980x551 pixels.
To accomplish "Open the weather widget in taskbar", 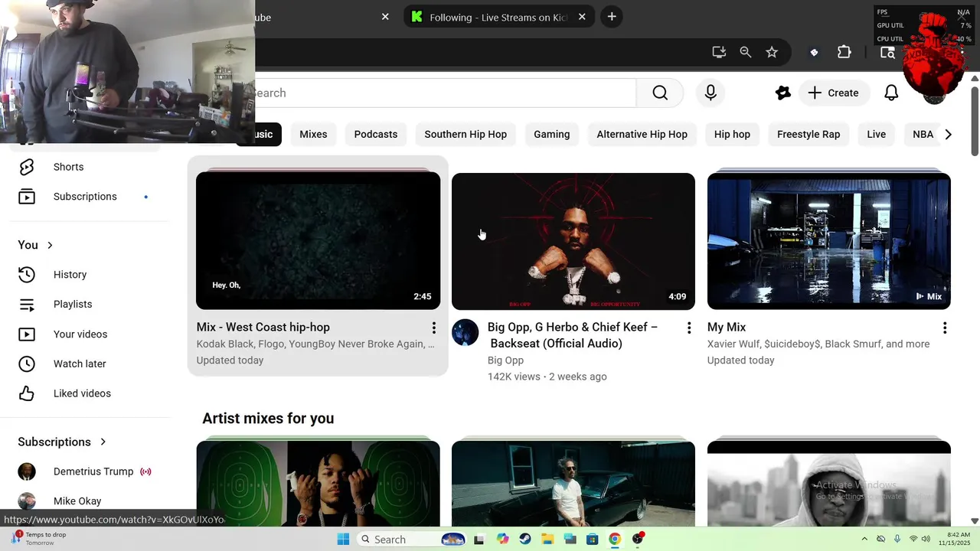I will (38, 539).
